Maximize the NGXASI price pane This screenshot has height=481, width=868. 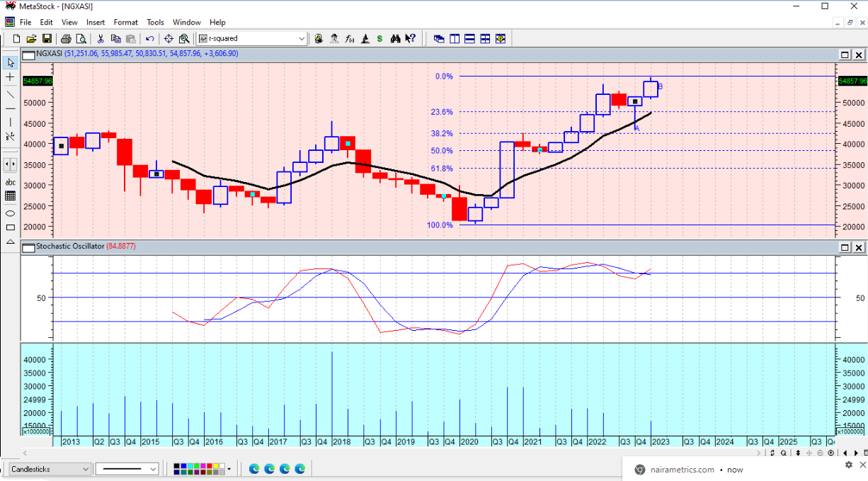845,55
